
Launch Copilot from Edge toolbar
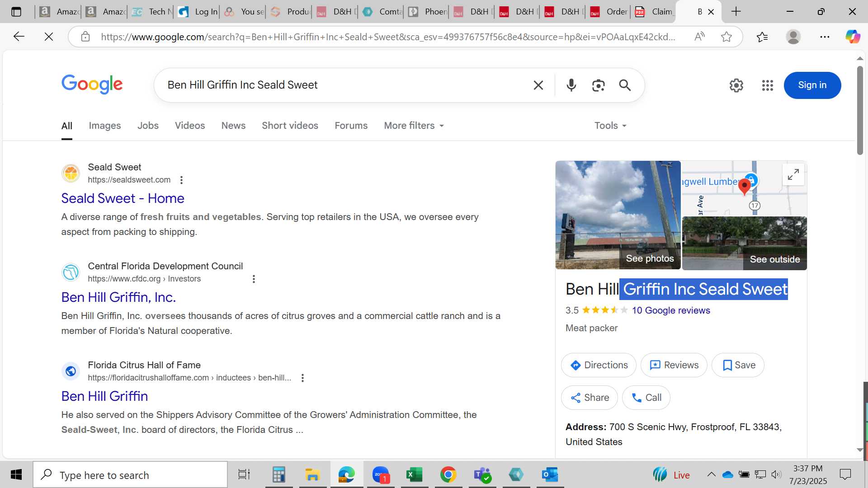point(853,37)
